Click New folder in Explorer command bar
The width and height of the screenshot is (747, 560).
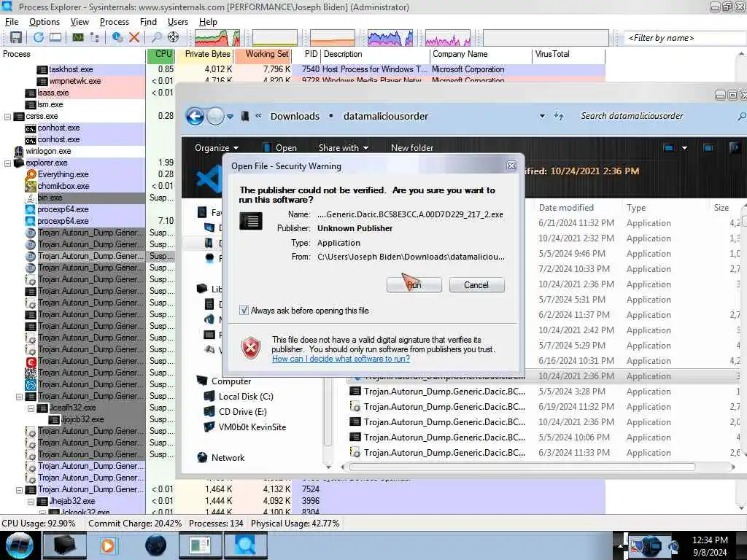coord(412,148)
